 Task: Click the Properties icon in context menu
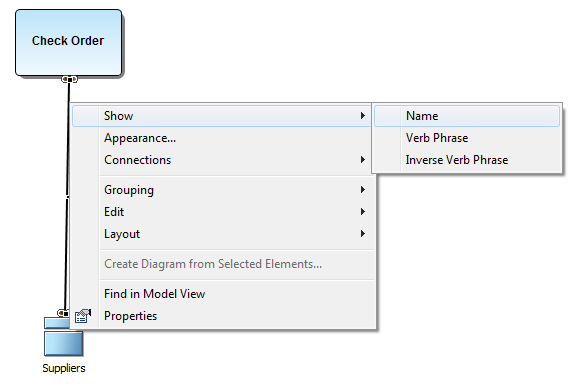pos(83,316)
